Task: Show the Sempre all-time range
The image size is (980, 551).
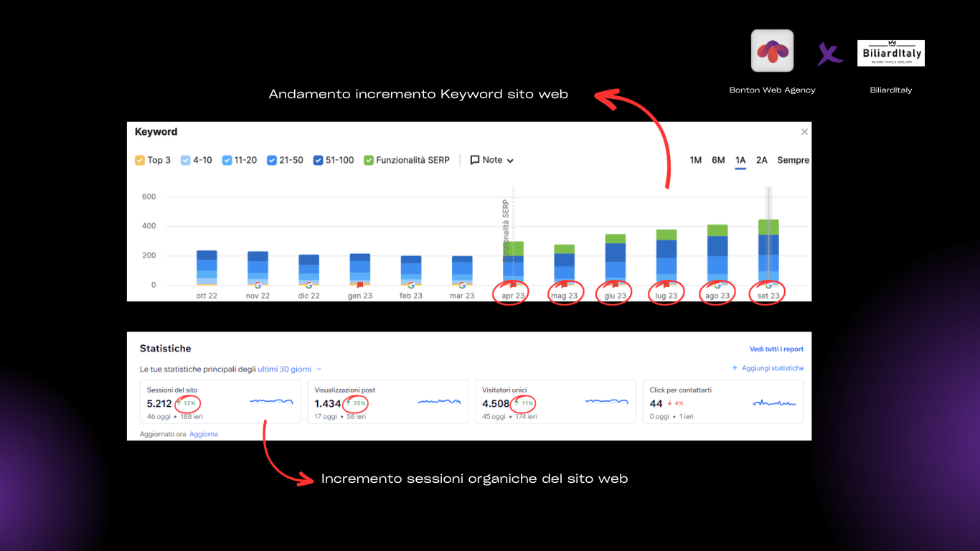Action: 793,160
